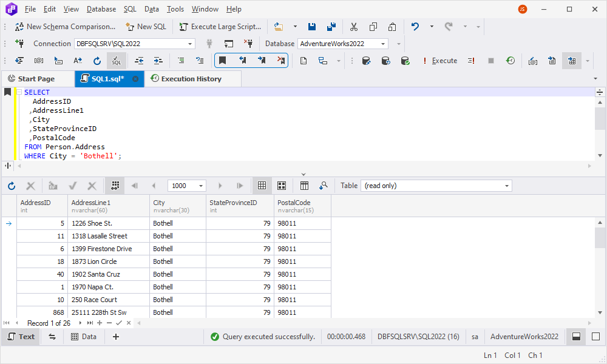
Task: Click the previous bookmark icon
Action: 242,60
